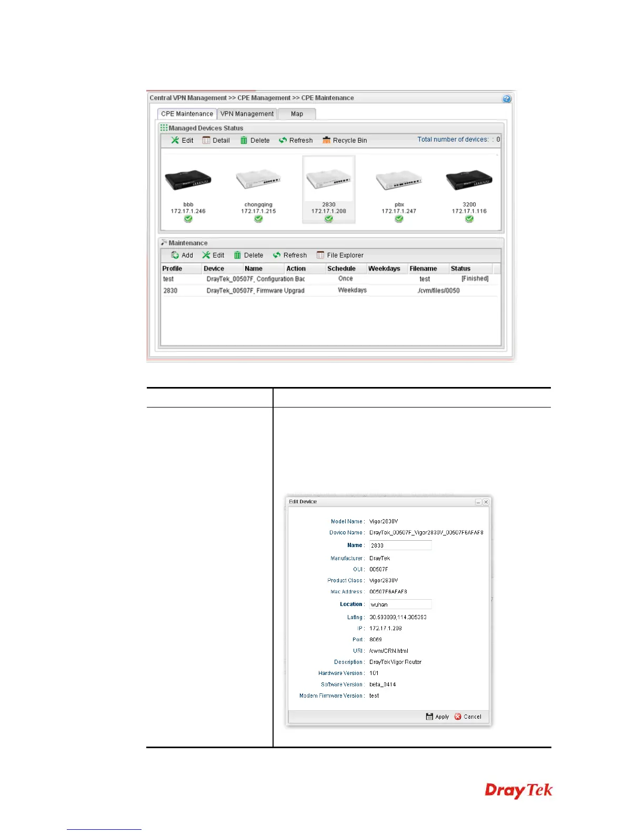Click Delete in the Maintenance toolbar
This screenshot has height=834, width=644.
[x=248, y=255]
